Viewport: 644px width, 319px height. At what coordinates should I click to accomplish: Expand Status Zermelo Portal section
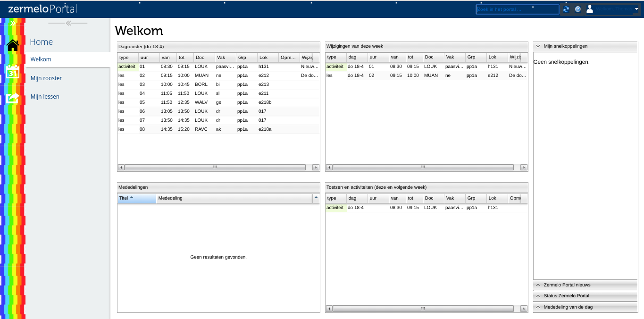538,296
